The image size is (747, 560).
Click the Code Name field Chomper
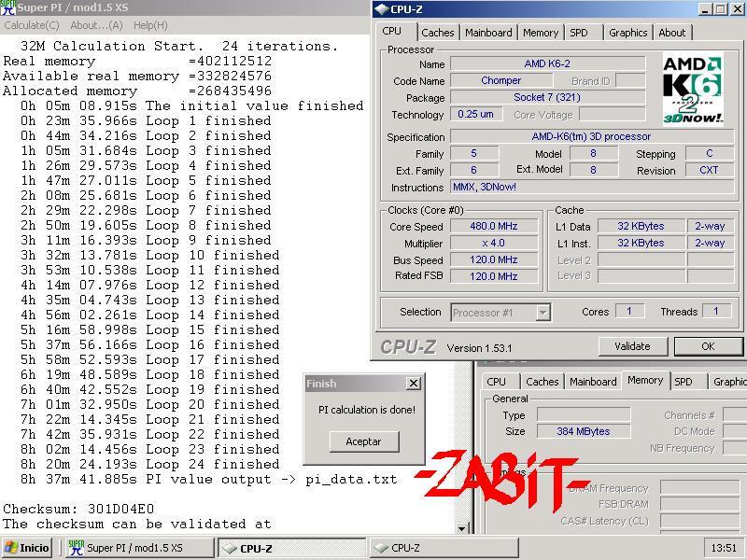tap(500, 80)
